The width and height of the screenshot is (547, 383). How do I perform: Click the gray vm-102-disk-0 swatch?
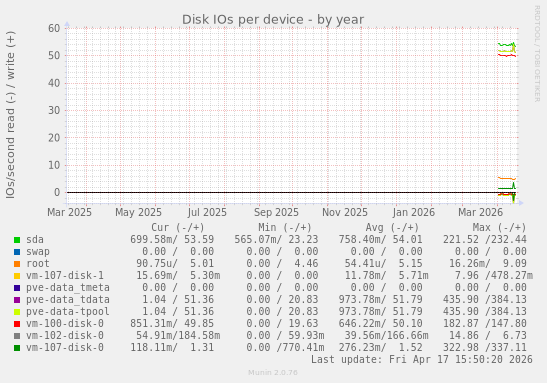click(x=17, y=336)
